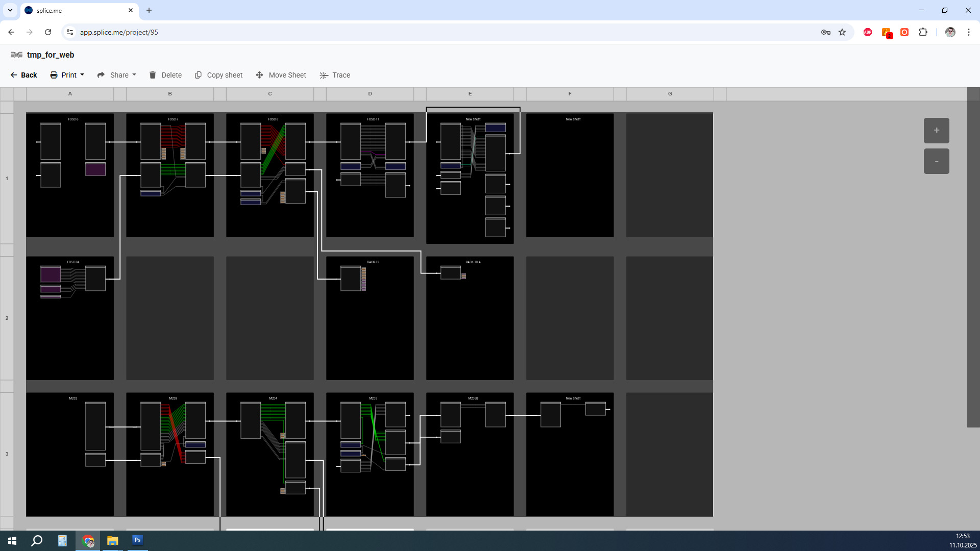Viewport: 980px width, 551px height.
Task: Click column header A
Action: (70, 94)
